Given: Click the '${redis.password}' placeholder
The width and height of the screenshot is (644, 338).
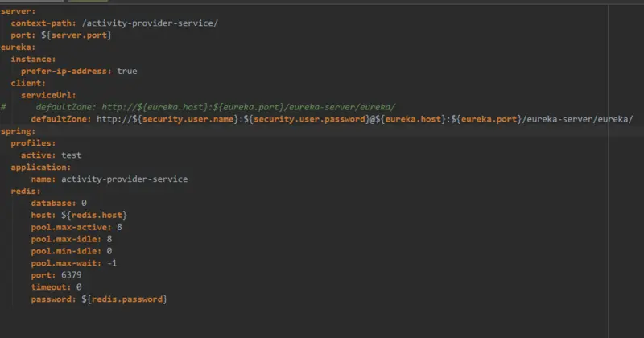Looking at the screenshot, I should pyautogui.click(x=124, y=299).
